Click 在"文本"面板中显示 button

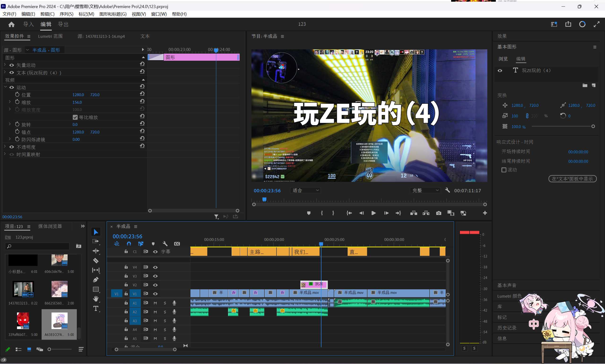[572, 179]
